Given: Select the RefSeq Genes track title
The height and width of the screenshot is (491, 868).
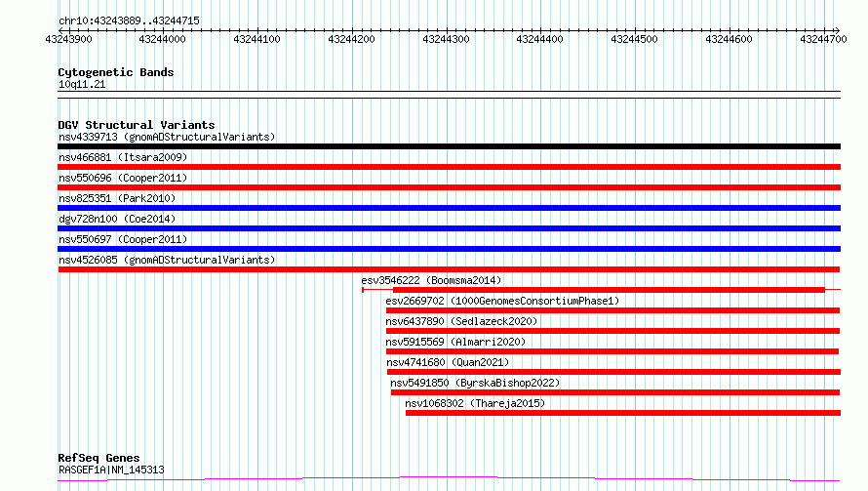Looking at the screenshot, I should pos(99,458).
